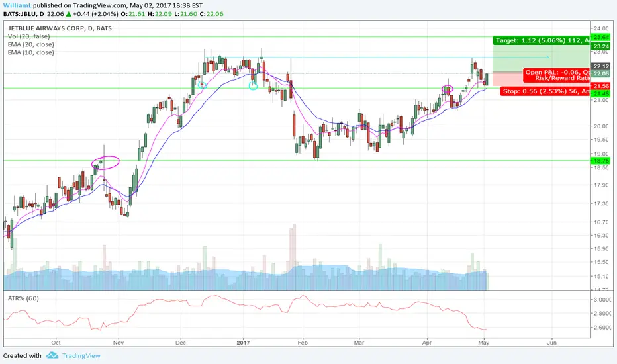Click the O:21.61 open value in header
617x364 pixels.
[x=132, y=14]
